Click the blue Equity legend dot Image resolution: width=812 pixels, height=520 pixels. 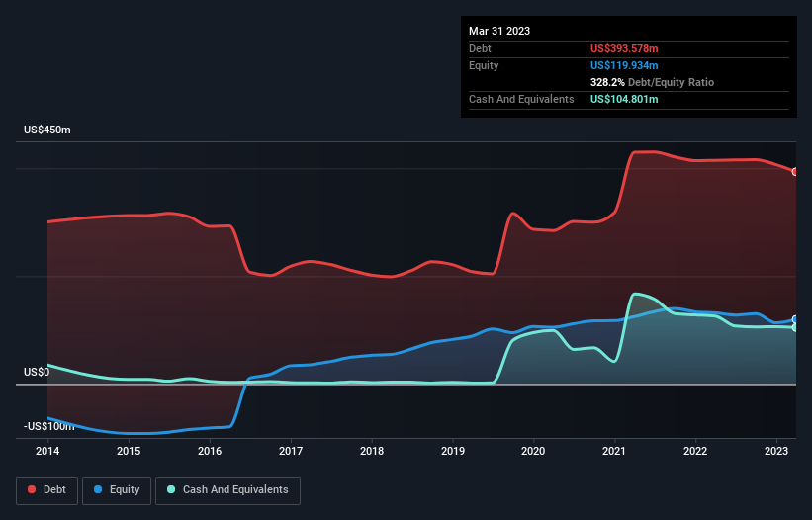98,489
